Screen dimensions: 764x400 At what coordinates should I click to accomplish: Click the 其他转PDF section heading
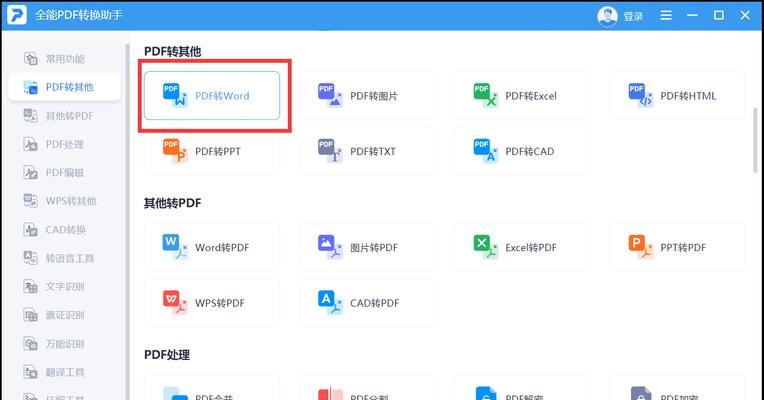(172, 203)
